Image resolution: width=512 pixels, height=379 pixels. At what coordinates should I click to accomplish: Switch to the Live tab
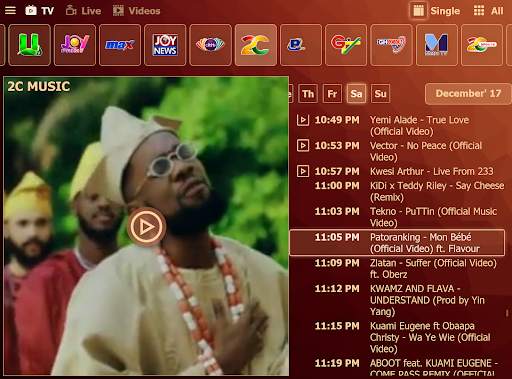83,11
